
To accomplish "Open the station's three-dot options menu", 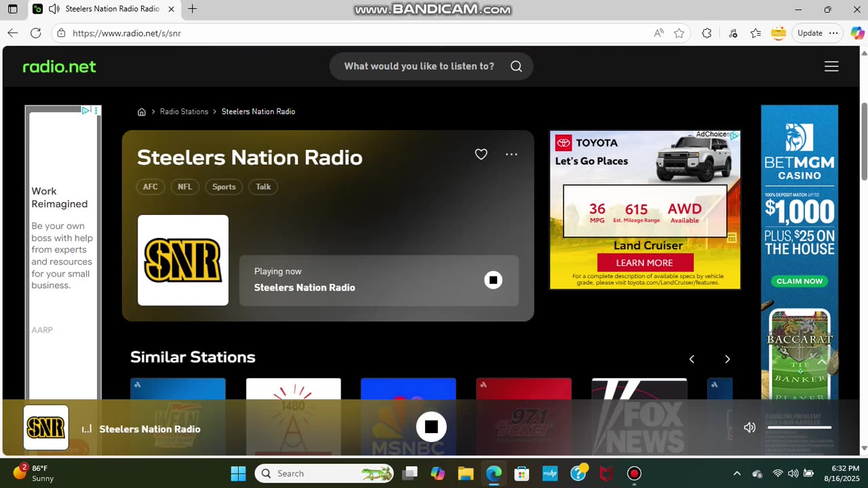I will [511, 155].
